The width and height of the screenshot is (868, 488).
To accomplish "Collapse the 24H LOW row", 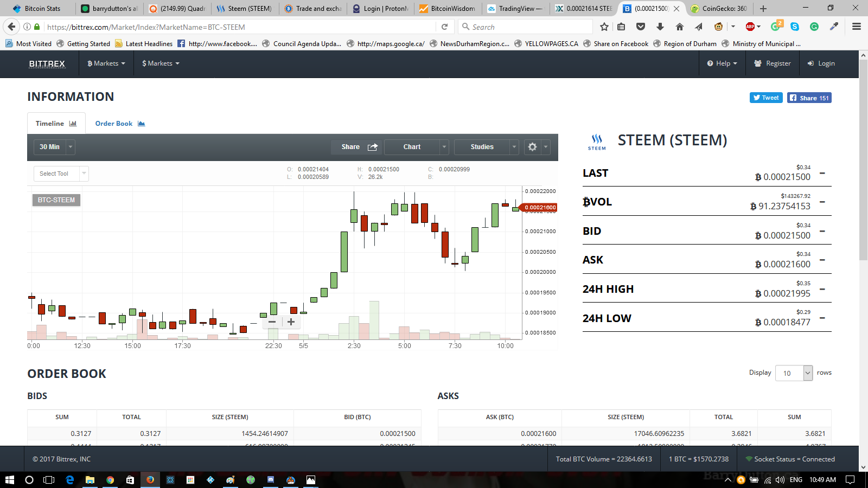I will click(x=822, y=318).
